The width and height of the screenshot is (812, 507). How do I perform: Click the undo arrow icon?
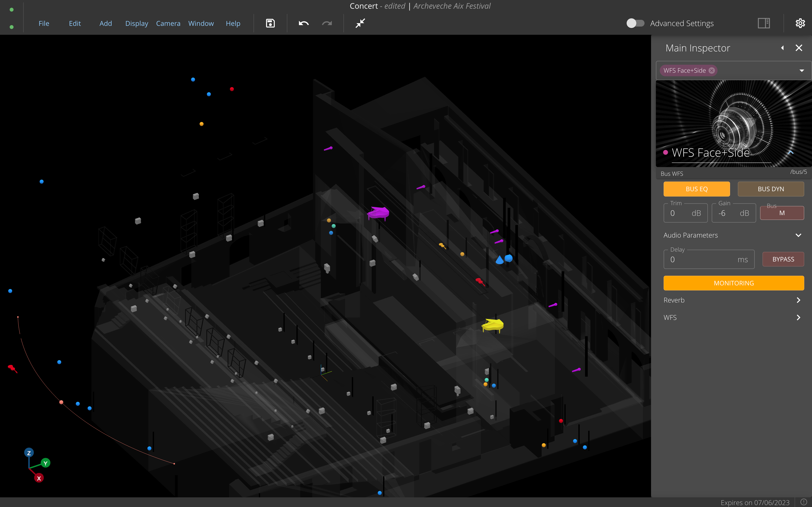303,23
